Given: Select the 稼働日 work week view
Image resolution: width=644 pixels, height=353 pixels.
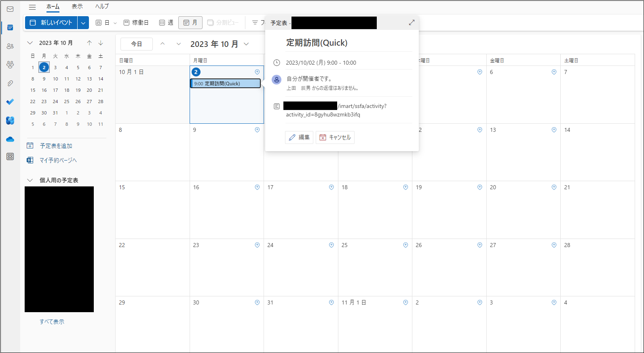Looking at the screenshot, I should pos(136,23).
